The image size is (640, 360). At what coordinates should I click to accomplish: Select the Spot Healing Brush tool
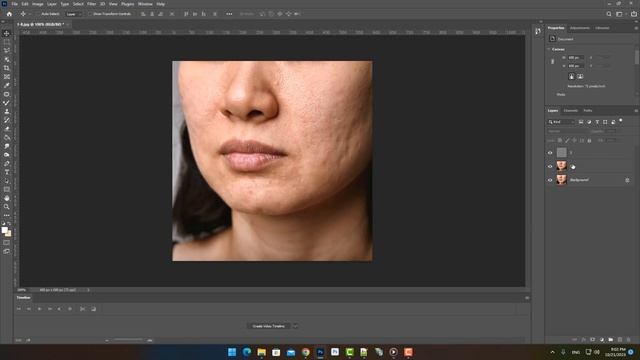coord(7,94)
